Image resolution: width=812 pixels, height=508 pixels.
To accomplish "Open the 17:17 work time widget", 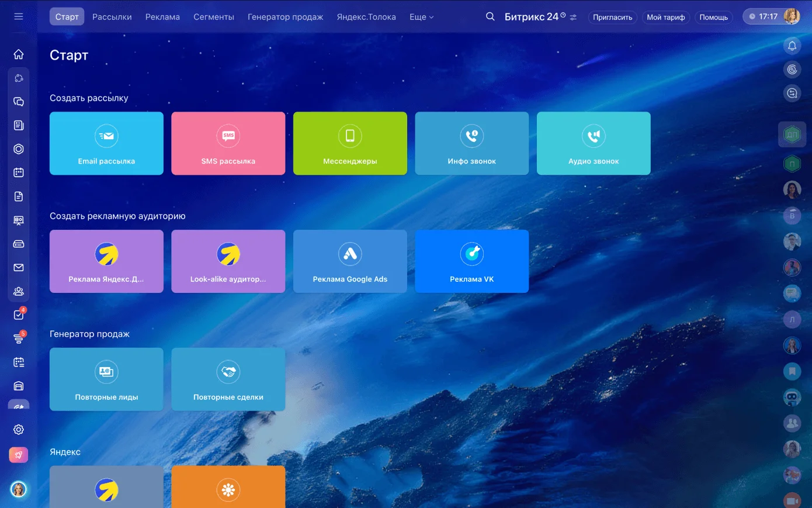I will (763, 16).
